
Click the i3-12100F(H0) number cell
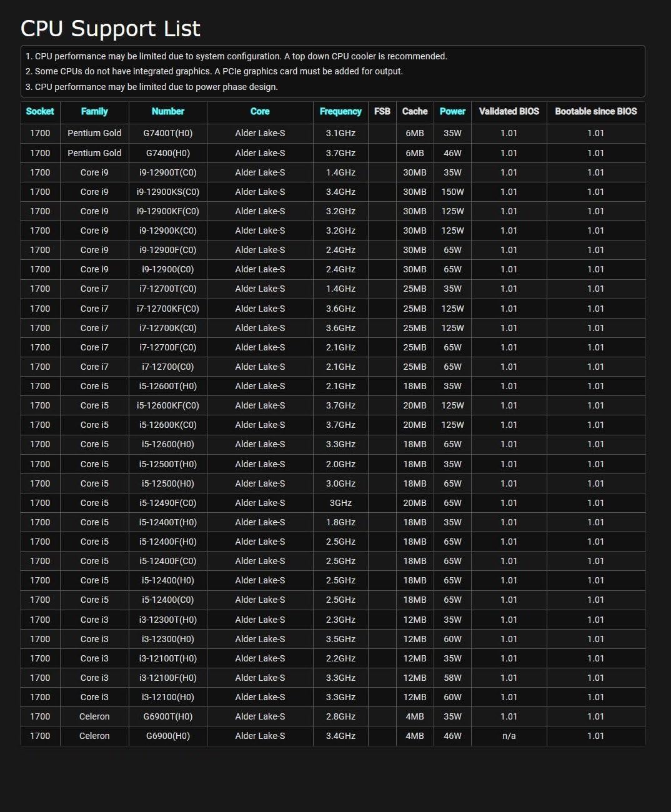(x=168, y=678)
